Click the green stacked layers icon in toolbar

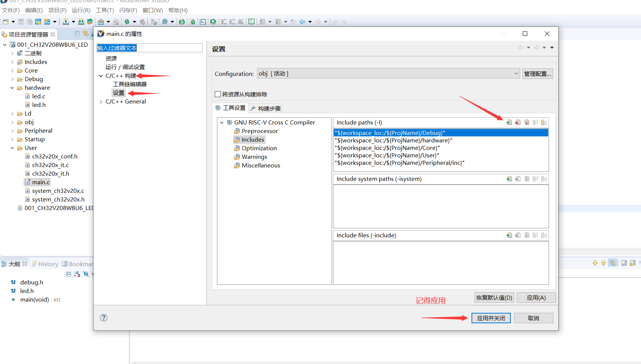point(90,22)
